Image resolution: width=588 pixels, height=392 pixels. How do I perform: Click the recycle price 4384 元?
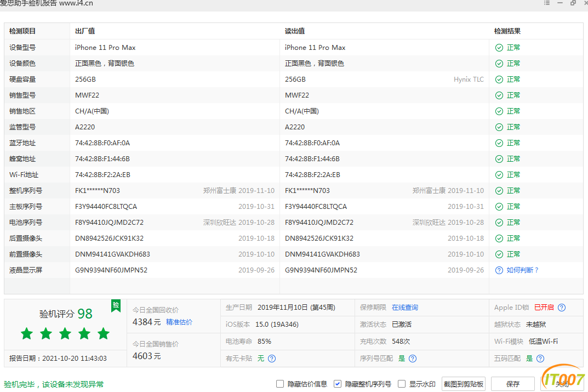(x=147, y=322)
